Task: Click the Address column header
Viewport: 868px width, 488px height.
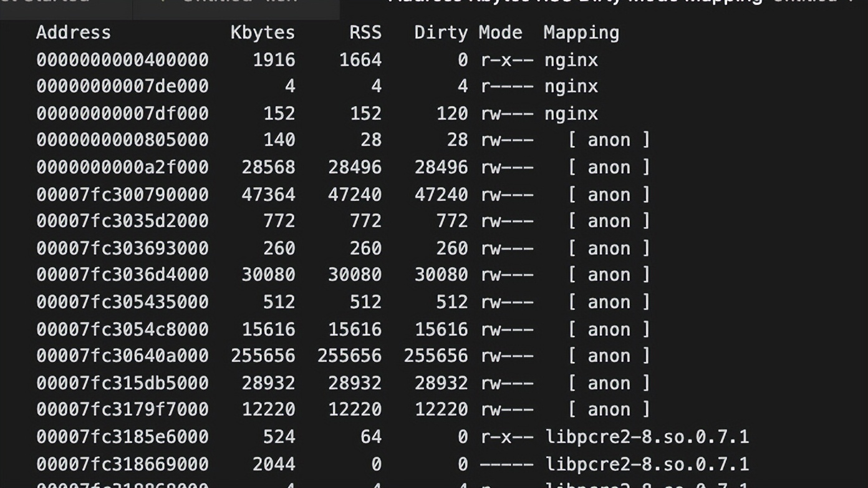Action: click(x=74, y=32)
